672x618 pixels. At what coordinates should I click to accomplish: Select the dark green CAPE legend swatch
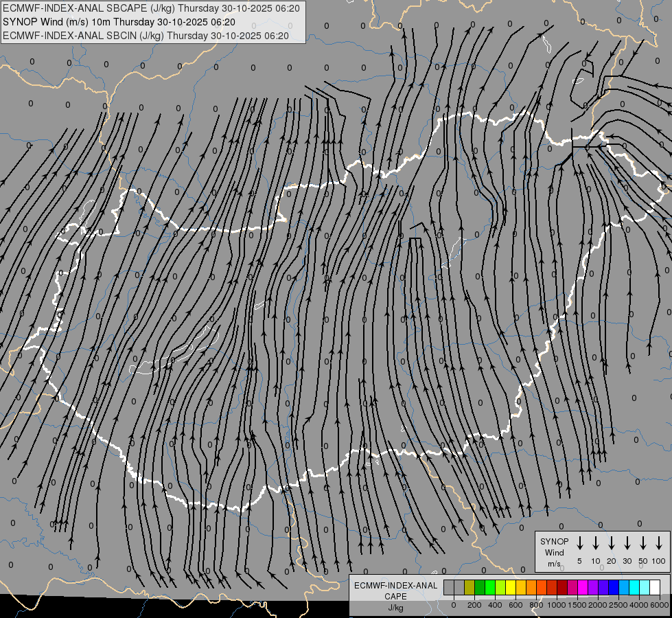pyautogui.click(x=480, y=587)
